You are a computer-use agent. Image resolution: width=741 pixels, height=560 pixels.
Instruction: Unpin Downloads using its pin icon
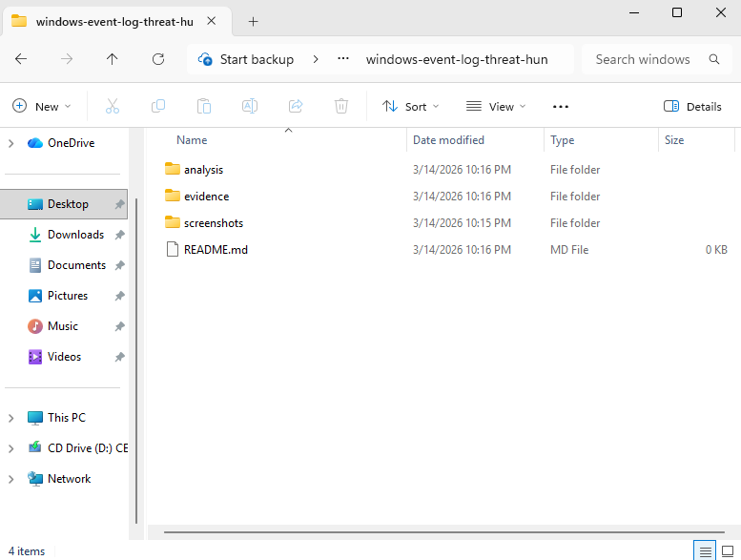coord(119,235)
